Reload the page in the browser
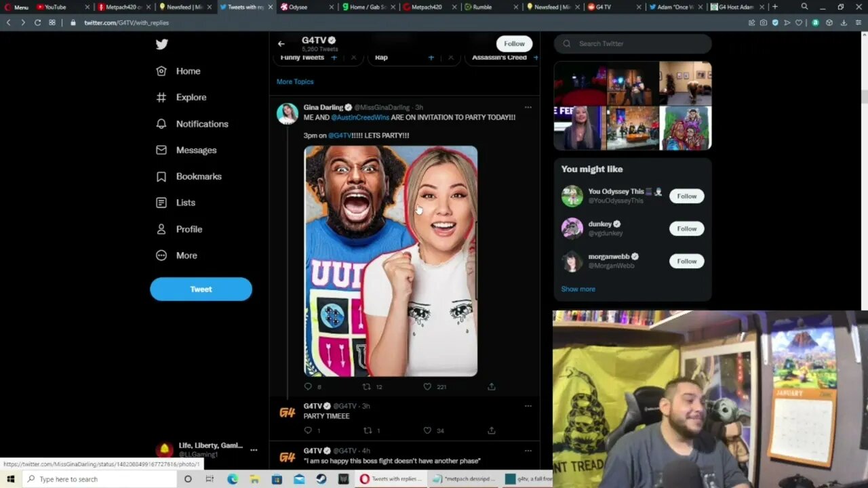Viewport: 868px width, 488px height. click(x=37, y=22)
